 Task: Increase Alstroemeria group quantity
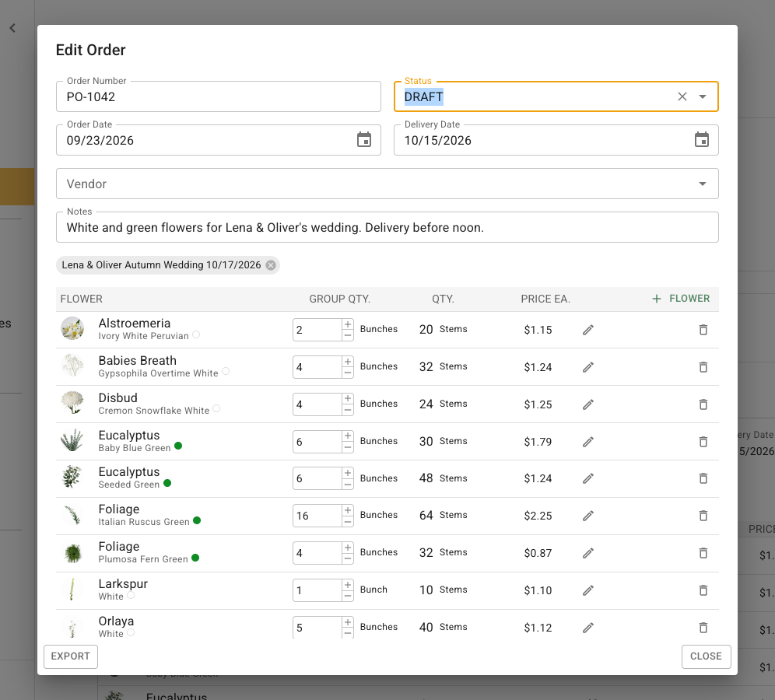click(x=348, y=324)
